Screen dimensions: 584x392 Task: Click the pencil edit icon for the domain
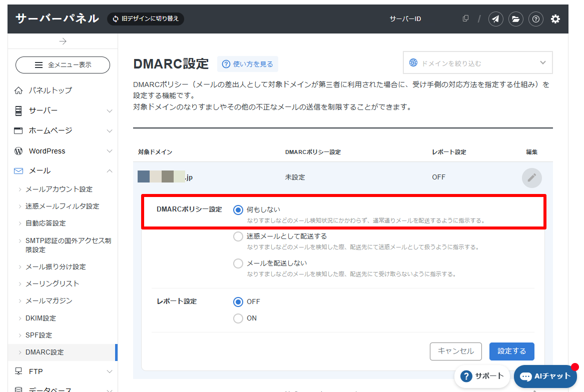[531, 177]
